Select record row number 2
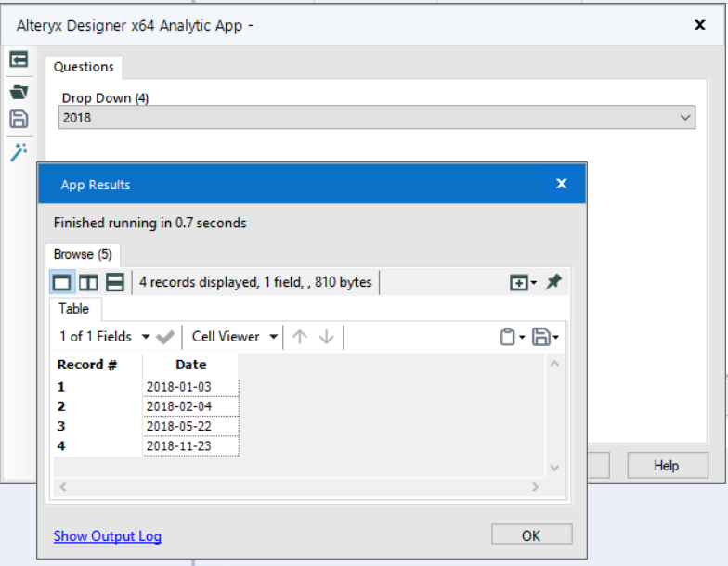 pyautogui.click(x=97, y=406)
